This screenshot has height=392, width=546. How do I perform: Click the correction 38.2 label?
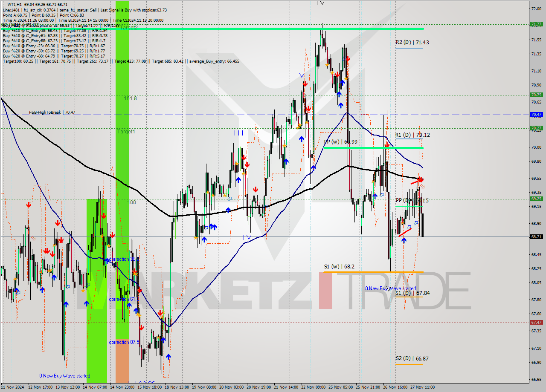pos(124,259)
